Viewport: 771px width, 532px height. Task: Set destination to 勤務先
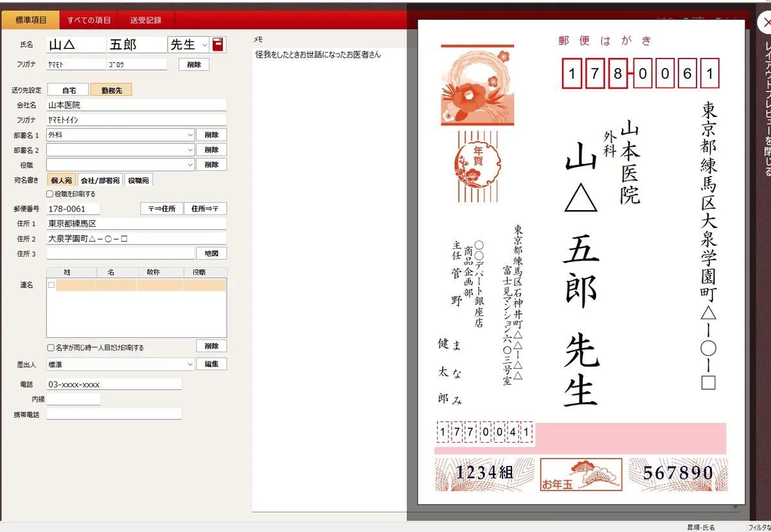coord(111,91)
